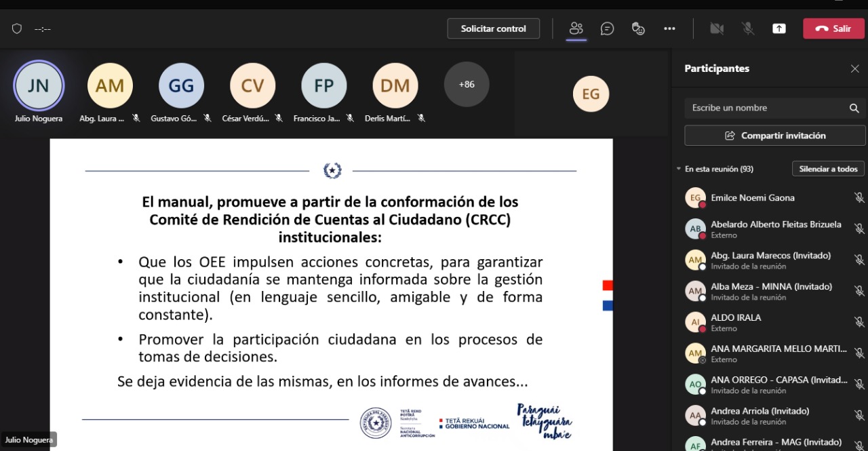Viewport: 868px width, 451px height.
Task: Open more actions ellipsis menu
Action: [x=669, y=28]
